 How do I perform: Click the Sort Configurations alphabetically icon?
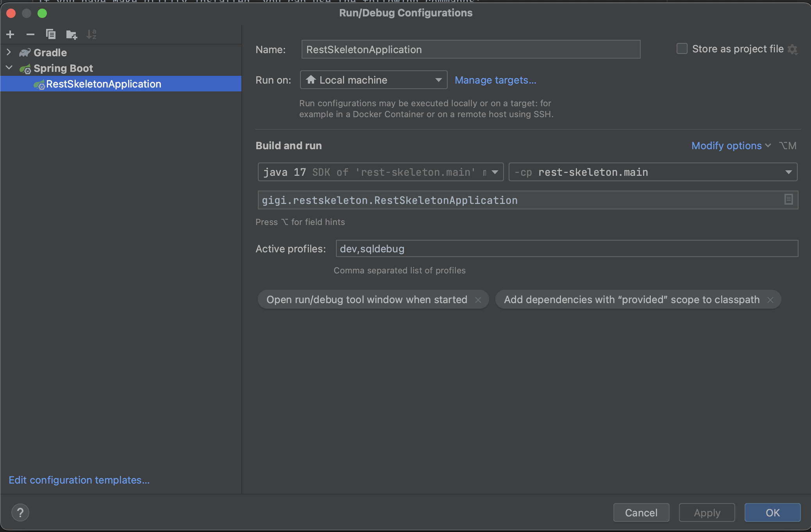[91, 35]
